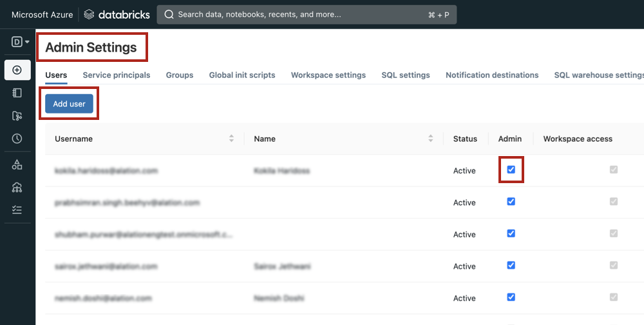This screenshot has width=644, height=325.
Task: Toggle Workspace access checkbox for Nemish Doshi
Action: [x=614, y=297]
